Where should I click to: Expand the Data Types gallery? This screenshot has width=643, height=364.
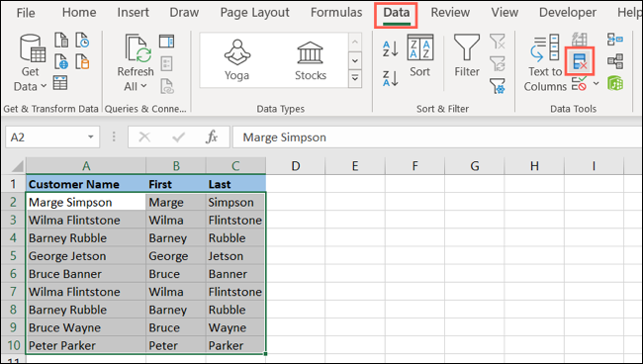point(355,78)
